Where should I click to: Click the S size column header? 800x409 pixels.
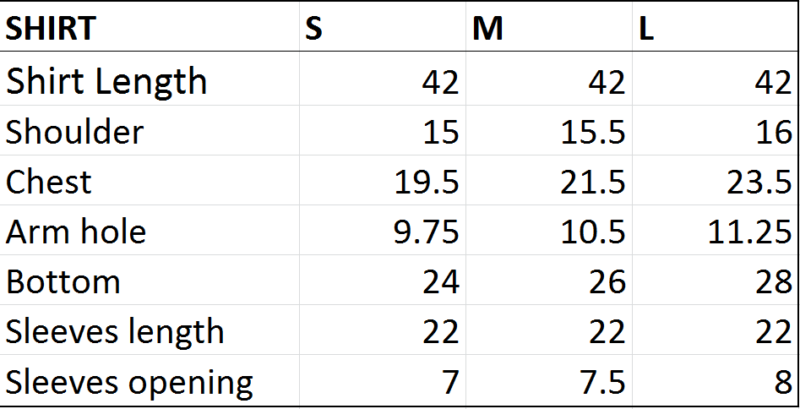[383, 27]
